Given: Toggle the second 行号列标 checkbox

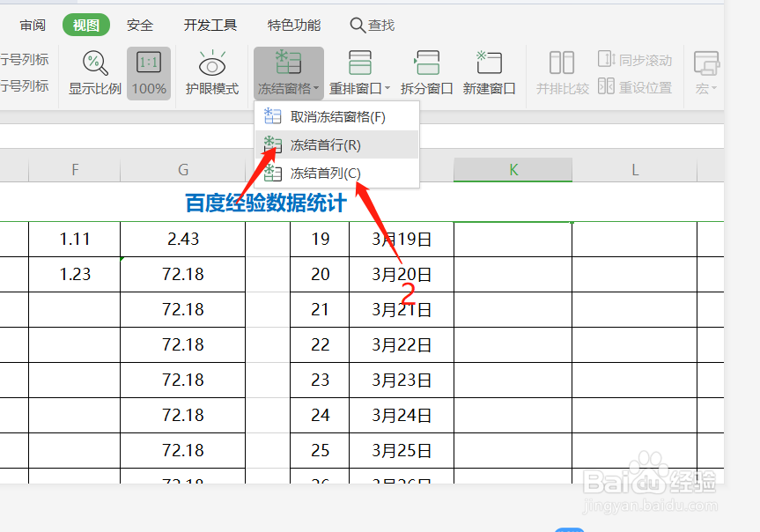Looking at the screenshot, I should click(x=22, y=85).
